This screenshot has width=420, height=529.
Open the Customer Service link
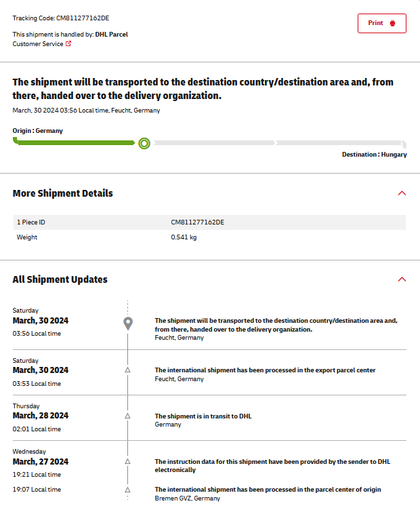point(37,43)
